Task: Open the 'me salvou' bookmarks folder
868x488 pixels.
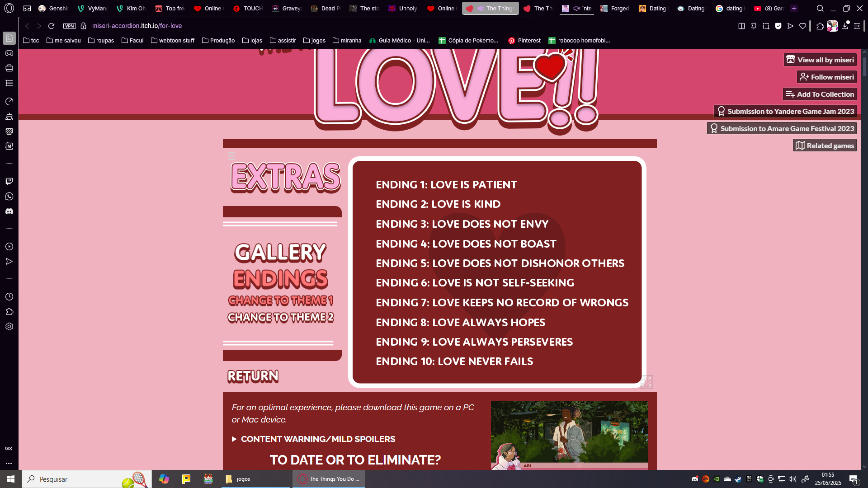Action: (x=63, y=40)
